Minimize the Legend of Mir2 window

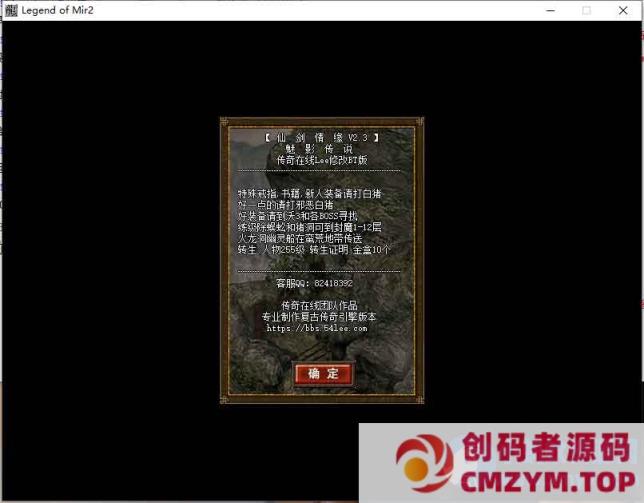pos(550,11)
